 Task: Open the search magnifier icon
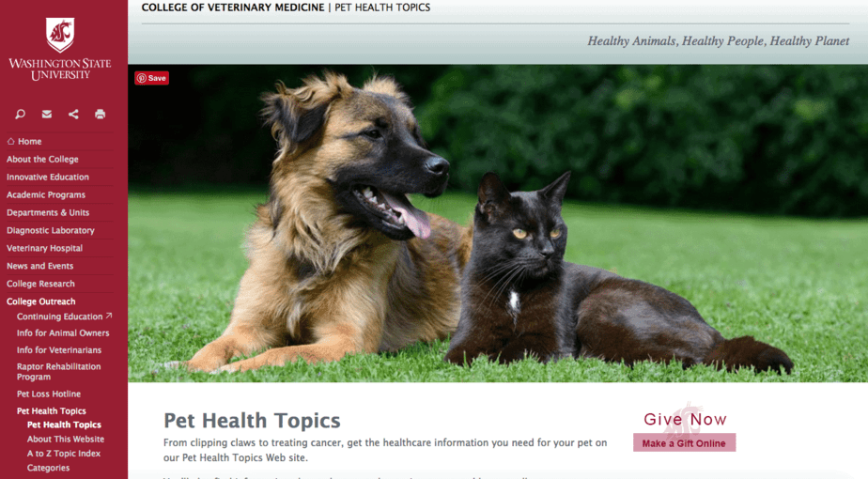pyautogui.click(x=20, y=114)
